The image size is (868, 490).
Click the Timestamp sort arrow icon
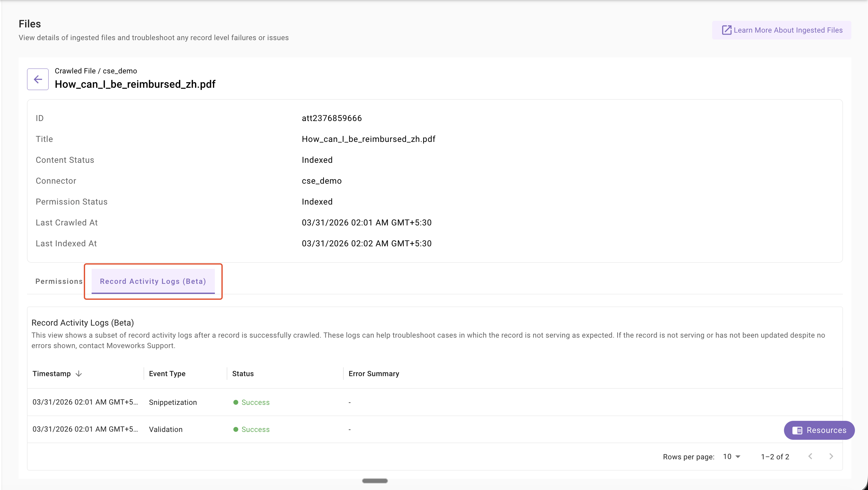click(79, 374)
